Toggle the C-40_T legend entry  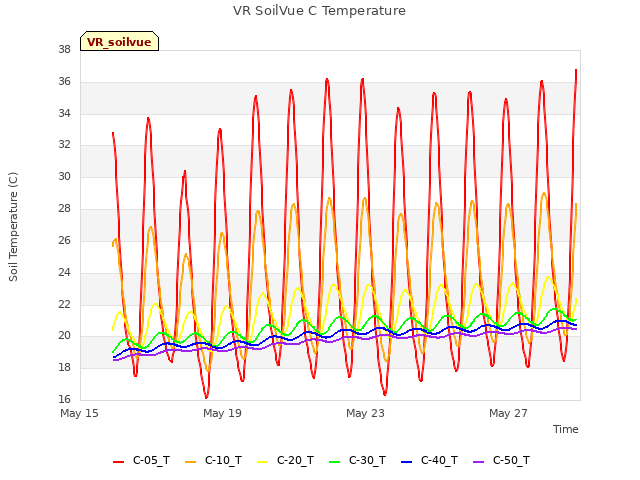click(429, 460)
